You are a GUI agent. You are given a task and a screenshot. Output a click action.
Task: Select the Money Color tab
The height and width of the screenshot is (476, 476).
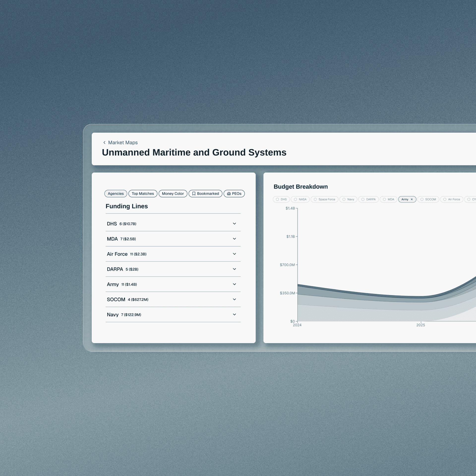click(173, 194)
